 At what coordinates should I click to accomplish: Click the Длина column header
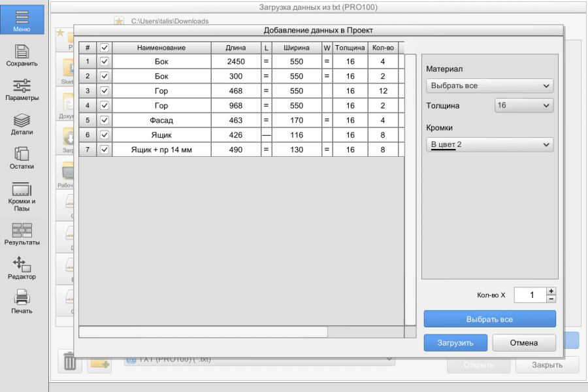click(x=235, y=48)
